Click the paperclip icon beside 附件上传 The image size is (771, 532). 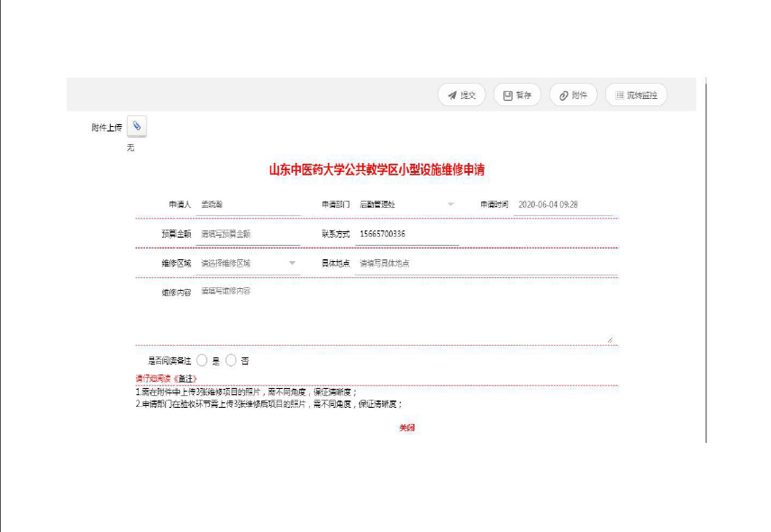(x=137, y=126)
